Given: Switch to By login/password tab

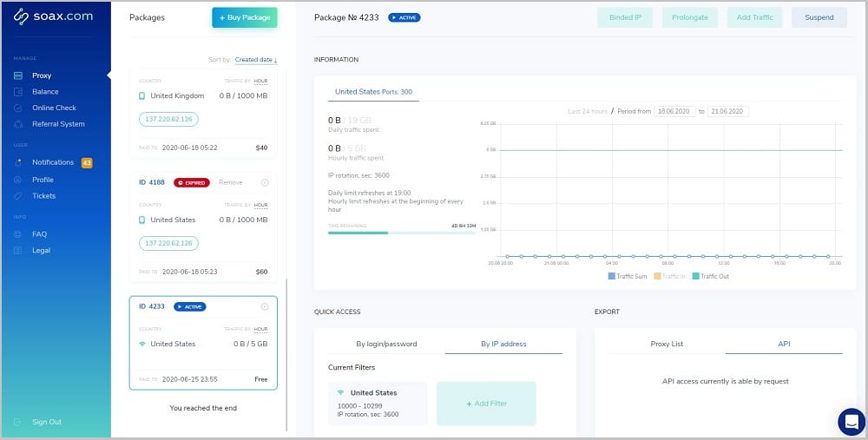Looking at the screenshot, I should (x=386, y=344).
